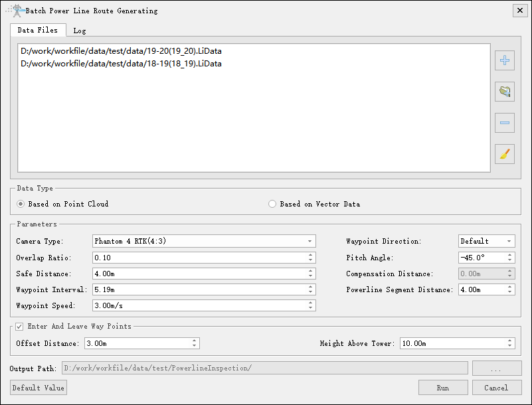Select Based on Point Cloud radio button
The width and height of the screenshot is (532, 405).
pyautogui.click(x=21, y=204)
